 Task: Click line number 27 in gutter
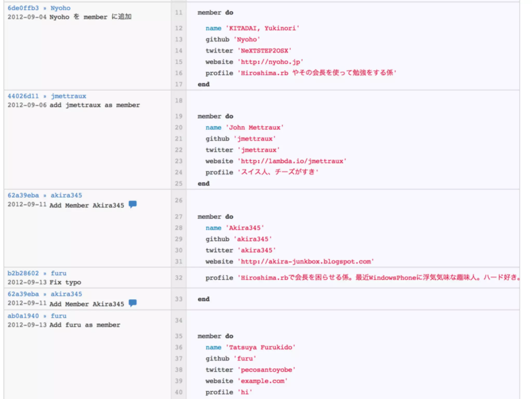pyautogui.click(x=179, y=217)
